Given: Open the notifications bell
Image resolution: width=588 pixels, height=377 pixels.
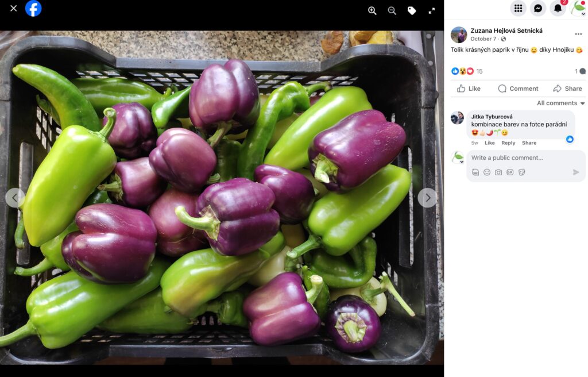Looking at the screenshot, I should pyautogui.click(x=558, y=8).
